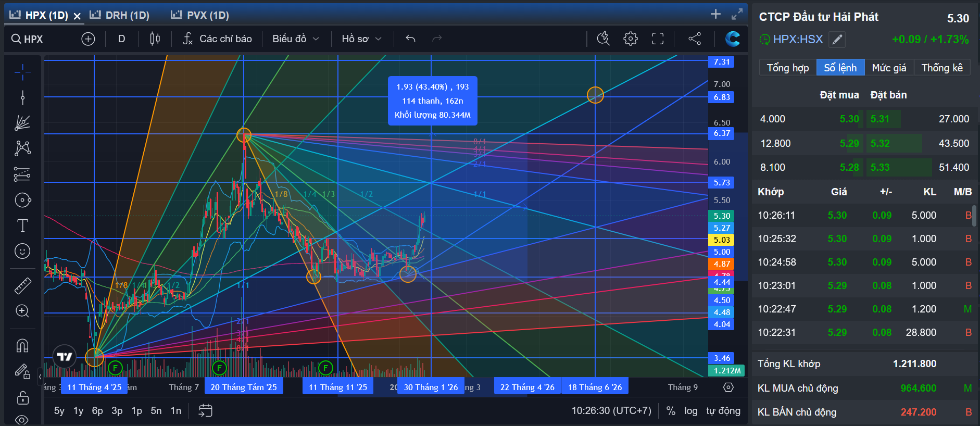
Task: Toggle percent scale on price axis
Action: coord(671,411)
